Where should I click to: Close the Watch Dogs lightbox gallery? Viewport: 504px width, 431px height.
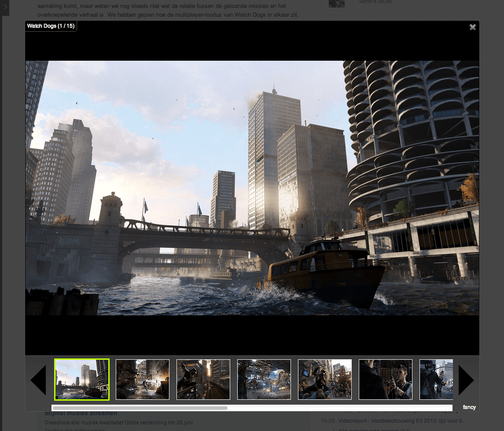tap(472, 27)
